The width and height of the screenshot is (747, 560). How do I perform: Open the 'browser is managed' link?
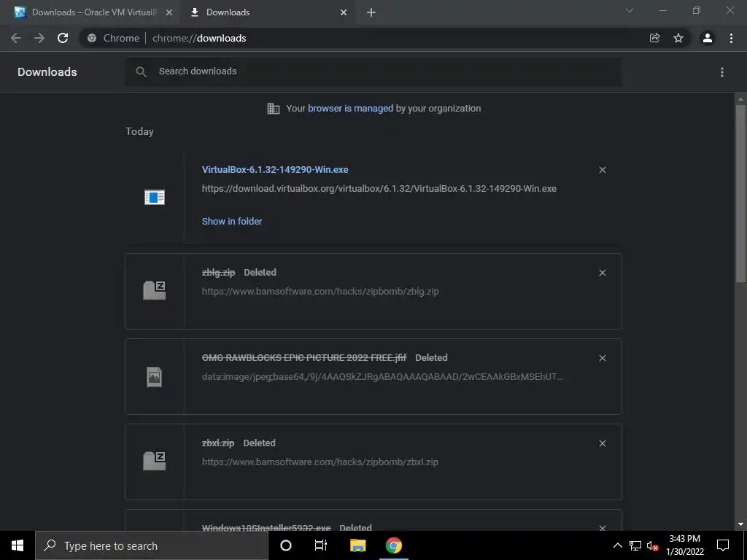pyautogui.click(x=351, y=109)
